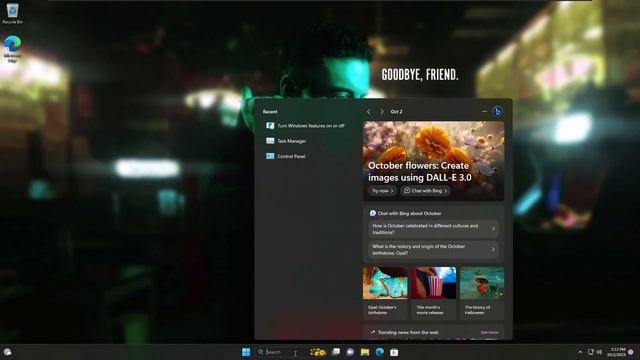Open the Microsoft Edge desktop shortcut
Image resolution: width=640 pixels, height=360 pixels.
coord(13,49)
